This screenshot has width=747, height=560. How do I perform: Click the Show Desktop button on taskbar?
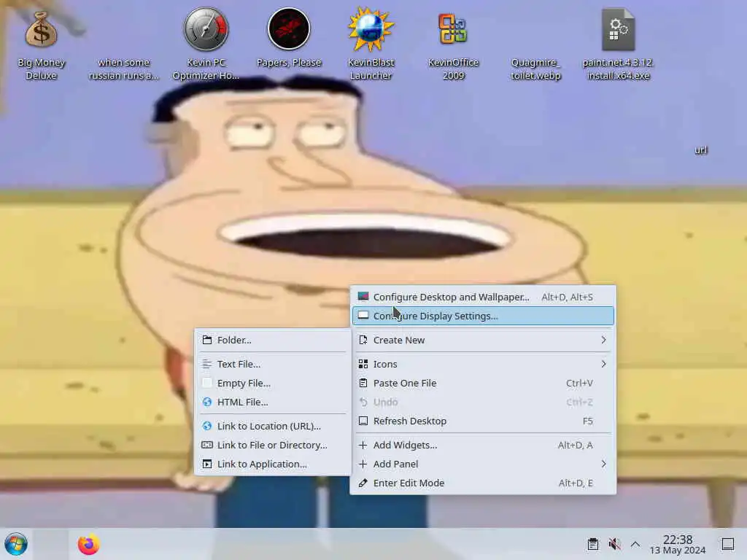click(727, 544)
